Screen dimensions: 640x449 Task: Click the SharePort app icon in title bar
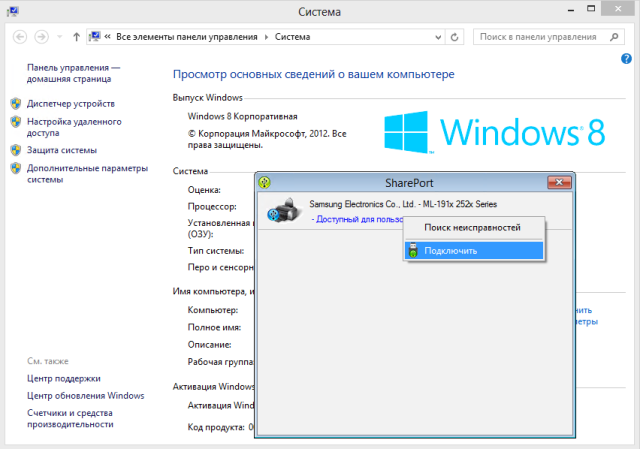tap(264, 183)
